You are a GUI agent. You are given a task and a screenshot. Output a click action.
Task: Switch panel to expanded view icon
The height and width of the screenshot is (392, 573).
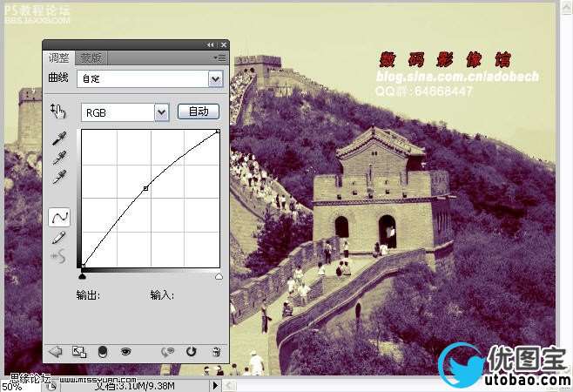click(79, 352)
